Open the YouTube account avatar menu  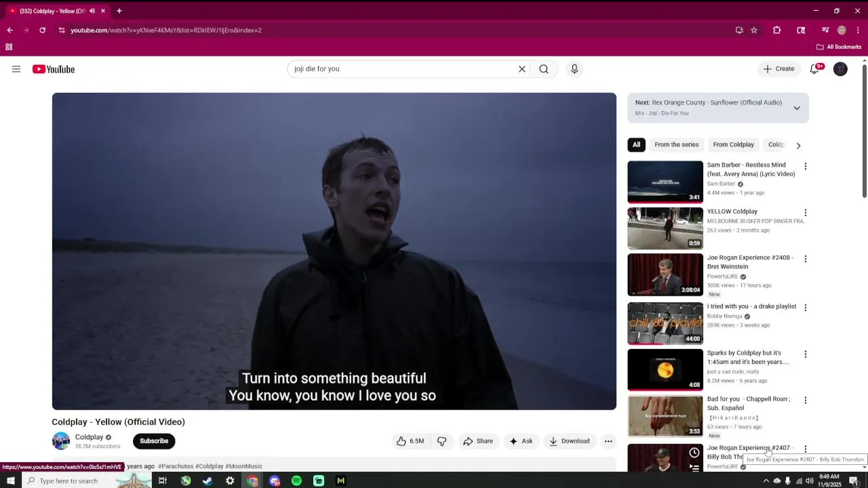tap(840, 69)
